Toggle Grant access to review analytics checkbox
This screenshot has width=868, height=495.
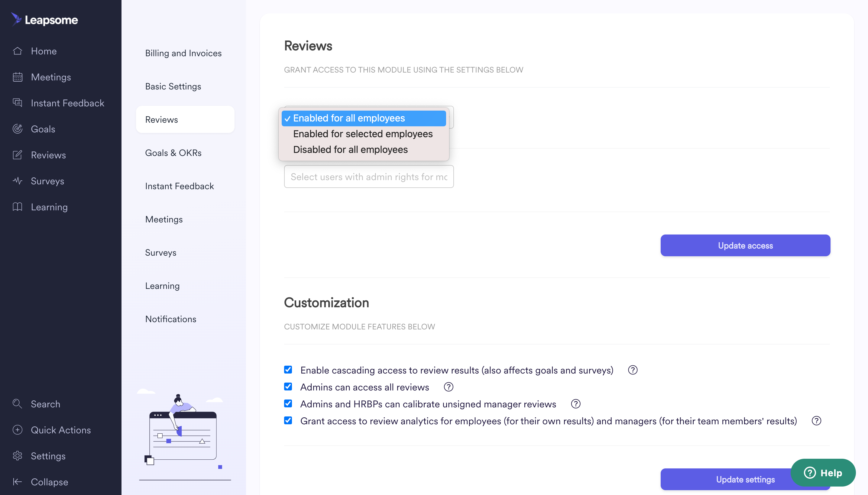[288, 421]
